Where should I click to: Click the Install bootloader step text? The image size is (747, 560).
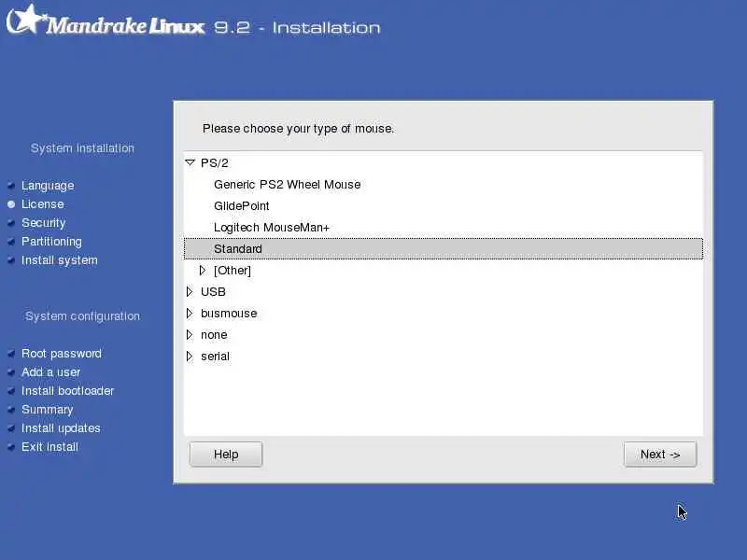[x=67, y=391]
